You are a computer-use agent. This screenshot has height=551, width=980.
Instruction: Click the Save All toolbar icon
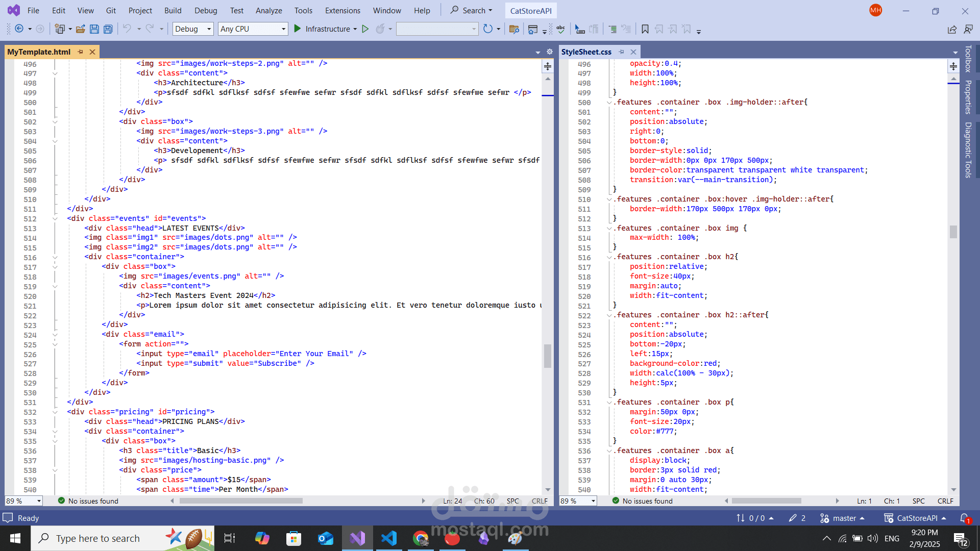108,29
